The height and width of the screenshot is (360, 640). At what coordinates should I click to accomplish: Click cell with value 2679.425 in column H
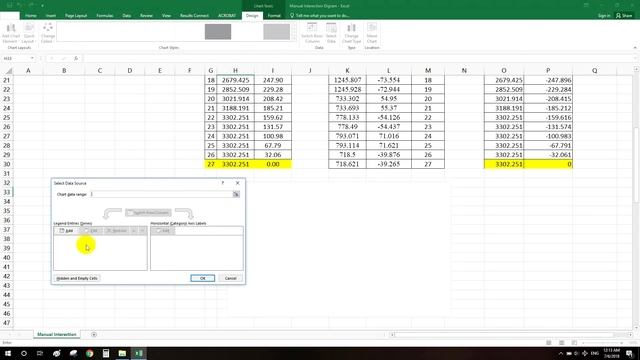pos(236,80)
